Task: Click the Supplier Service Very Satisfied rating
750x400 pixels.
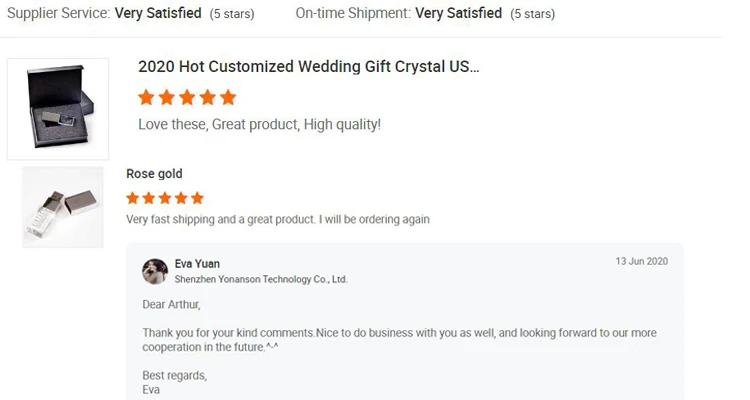Action: coord(157,14)
